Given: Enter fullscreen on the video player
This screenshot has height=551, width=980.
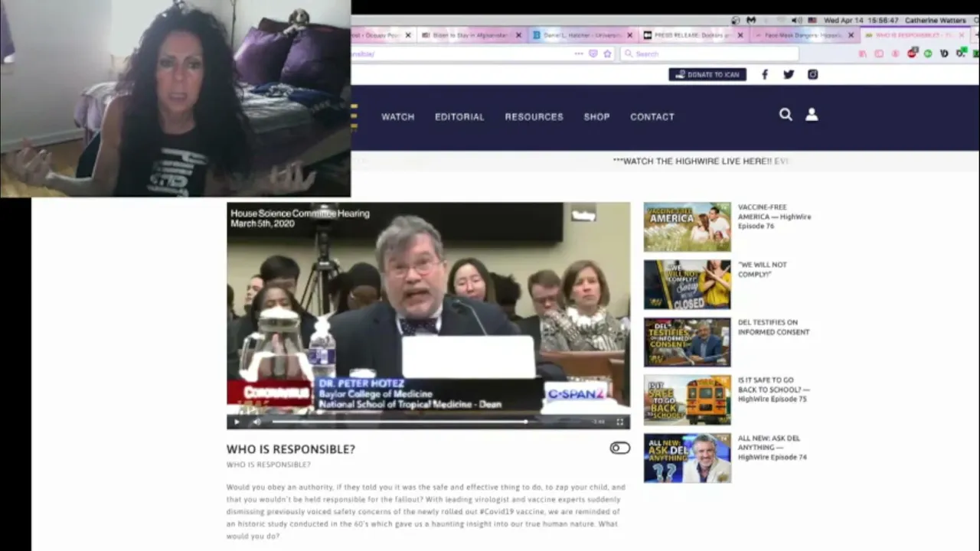Looking at the screenshot, I should point(620,422).
